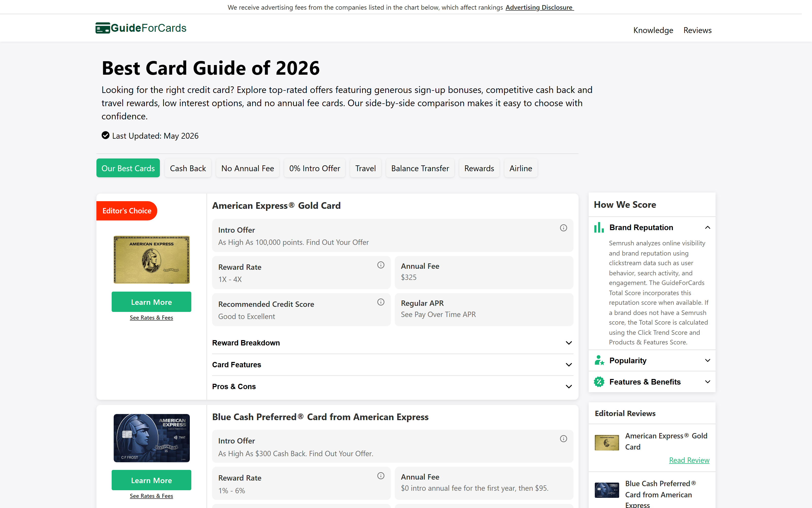Image resolution: width=812 pixels, height=508 pixels.
Task: Click the Last Updated checkmark icon
Action: (105, 135)
